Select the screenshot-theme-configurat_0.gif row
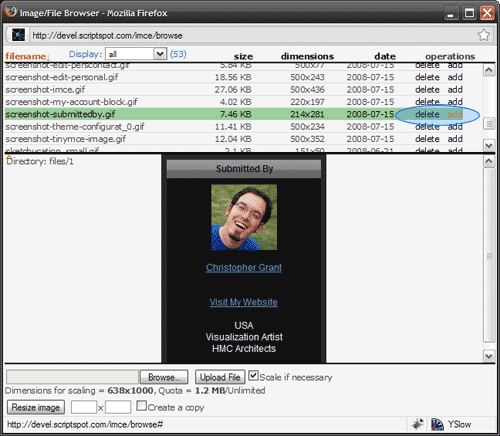The image size is (500, 436). (x=234, y=127)
